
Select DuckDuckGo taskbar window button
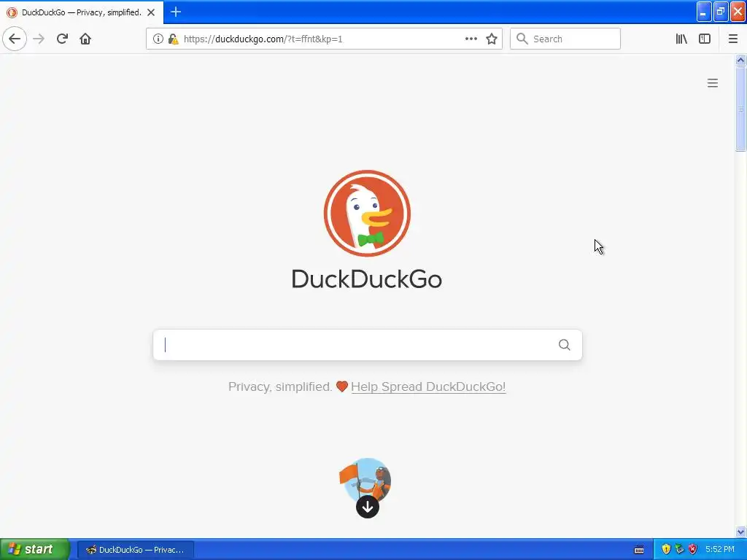tap(136, 550)
